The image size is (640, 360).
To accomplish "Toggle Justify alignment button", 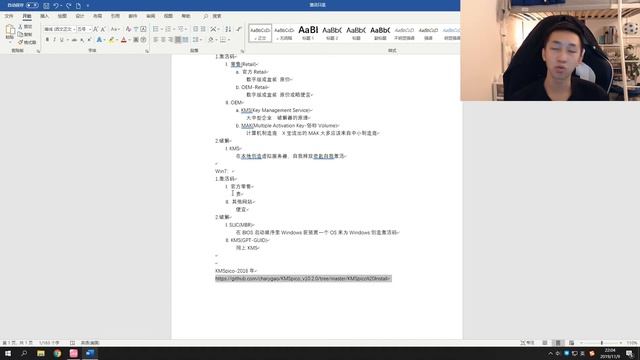I will click(x=178, y=40).
